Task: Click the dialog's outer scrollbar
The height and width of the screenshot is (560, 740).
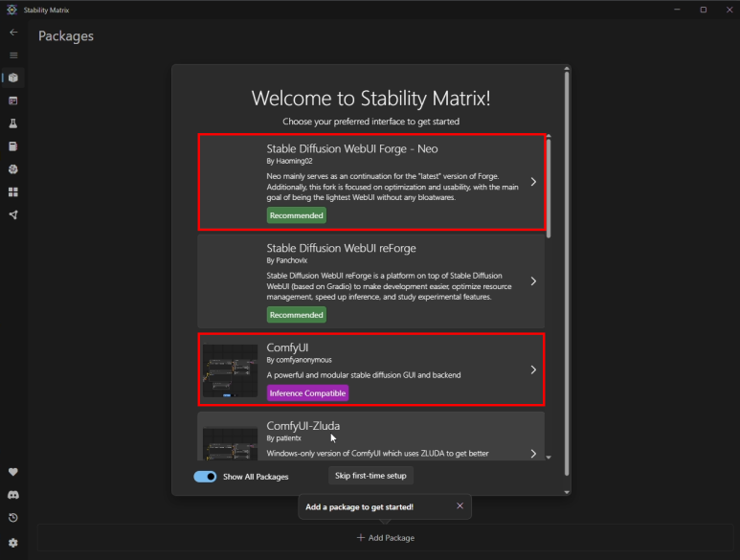Action: pos(567,274)
